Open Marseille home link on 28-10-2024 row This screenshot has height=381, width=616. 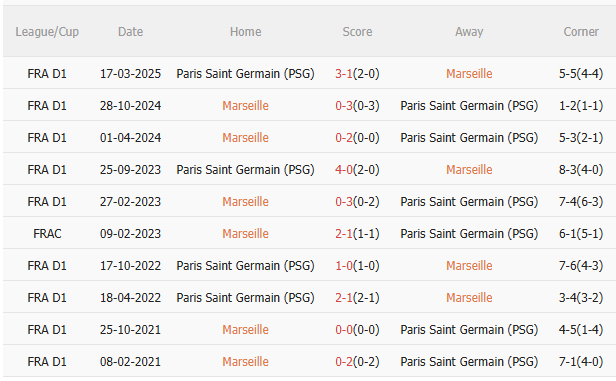(x=246, y=106)
